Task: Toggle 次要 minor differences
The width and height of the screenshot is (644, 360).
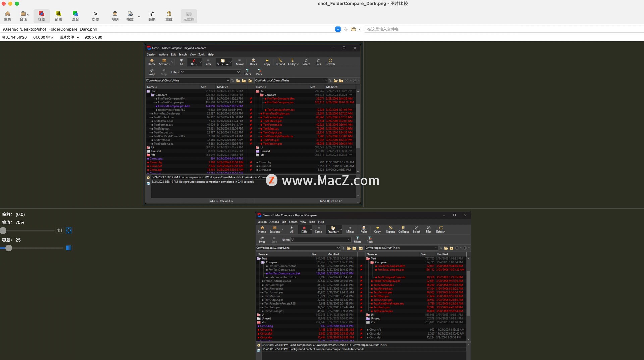Action: click(95, 16)
